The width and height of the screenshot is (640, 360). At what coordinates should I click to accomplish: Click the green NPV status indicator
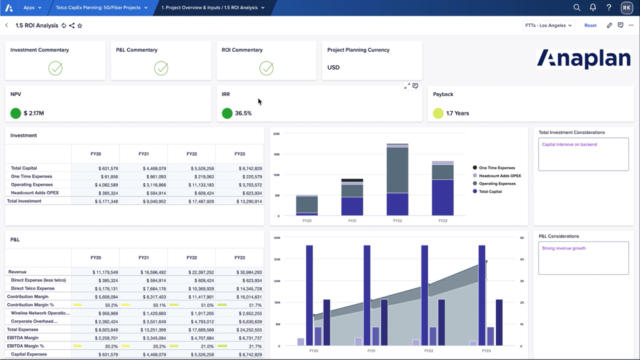(x=16, y=113)
